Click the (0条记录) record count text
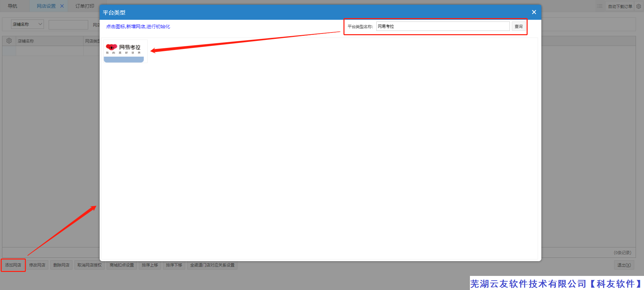Screen dimensions: 644x290 coord(623,253)
